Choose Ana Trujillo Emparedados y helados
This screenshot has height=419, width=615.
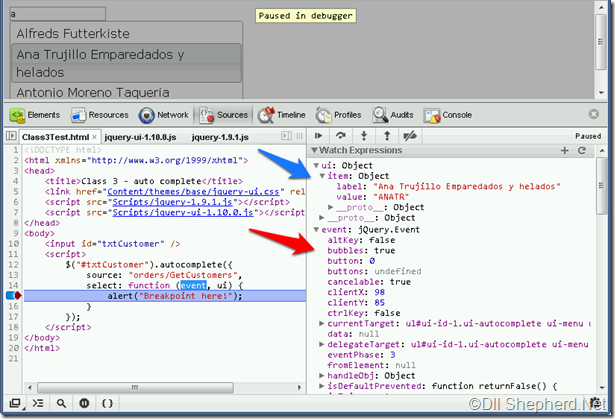[126, 63]
